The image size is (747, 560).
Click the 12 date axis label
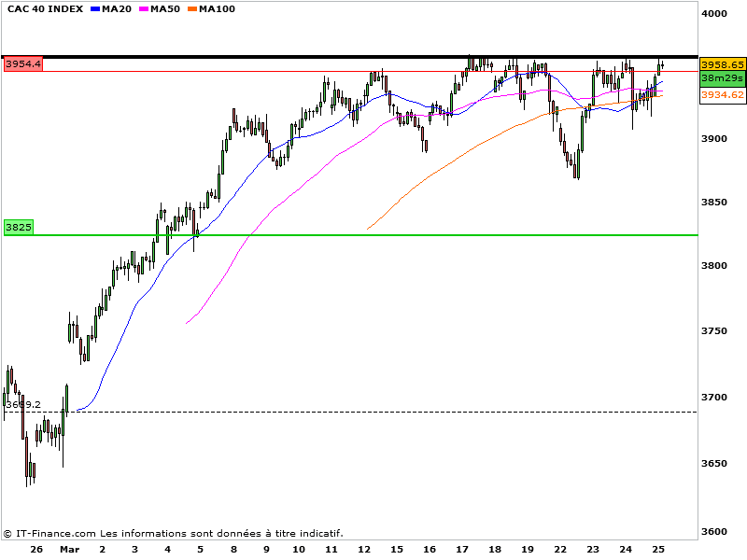coord(364,550)
